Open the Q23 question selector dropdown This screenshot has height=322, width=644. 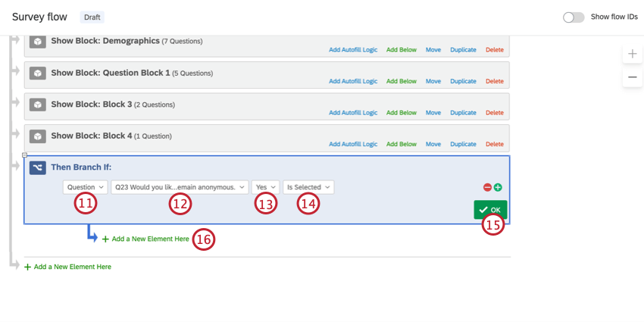[180, 187]
